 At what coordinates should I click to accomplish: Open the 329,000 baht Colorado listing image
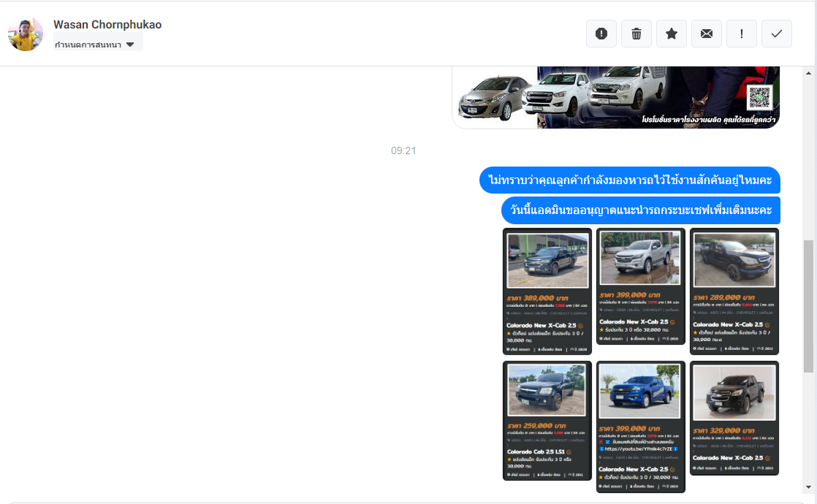point(734,418)
